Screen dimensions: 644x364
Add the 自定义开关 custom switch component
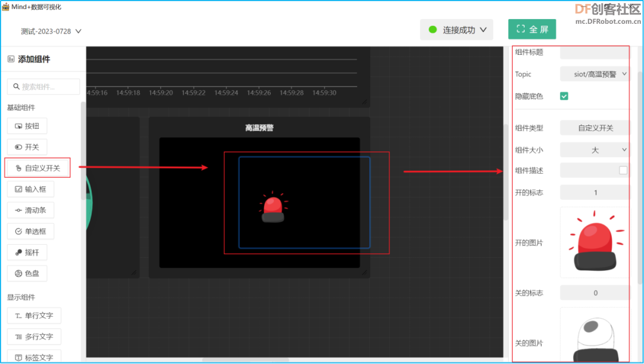(x=38, y=168)
